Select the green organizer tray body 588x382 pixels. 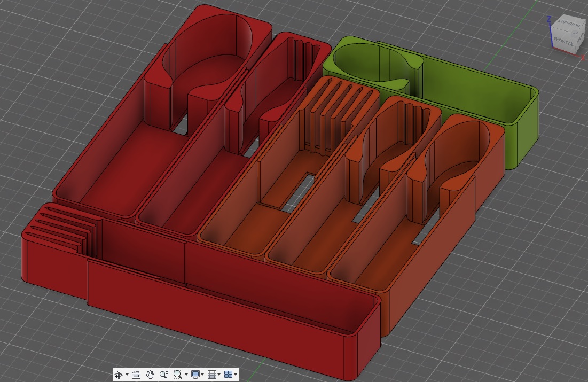[x=470, y=91]
